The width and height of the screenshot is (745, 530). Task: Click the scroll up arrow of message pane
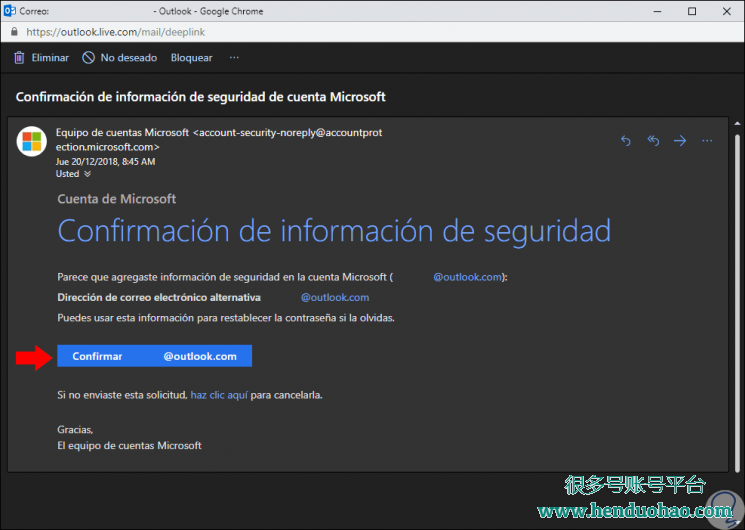[x=737, y=125]
